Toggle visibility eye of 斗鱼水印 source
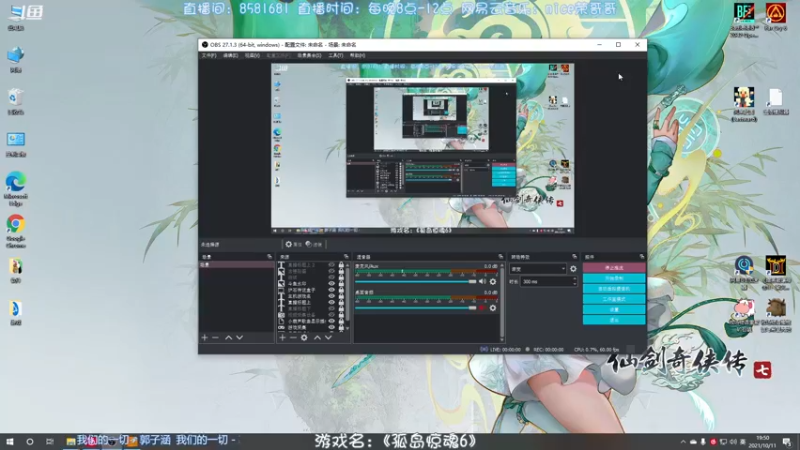 tap(332, 284)
